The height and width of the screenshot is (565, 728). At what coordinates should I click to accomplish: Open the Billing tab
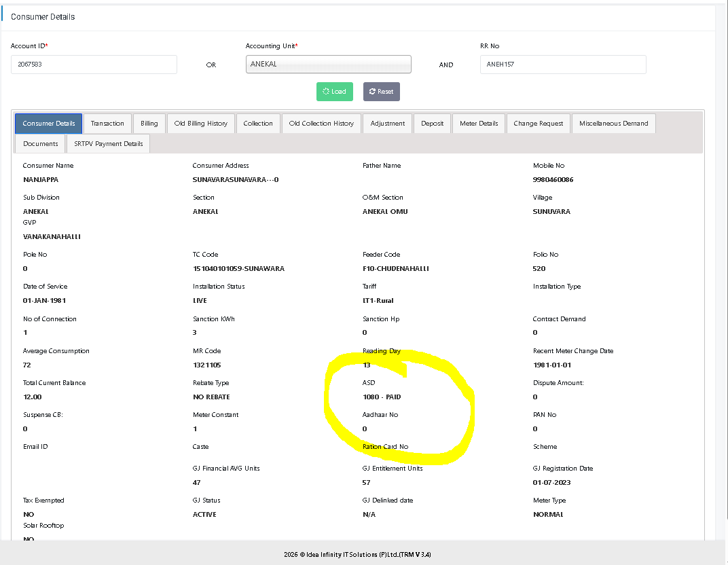(x=149, y=124)
